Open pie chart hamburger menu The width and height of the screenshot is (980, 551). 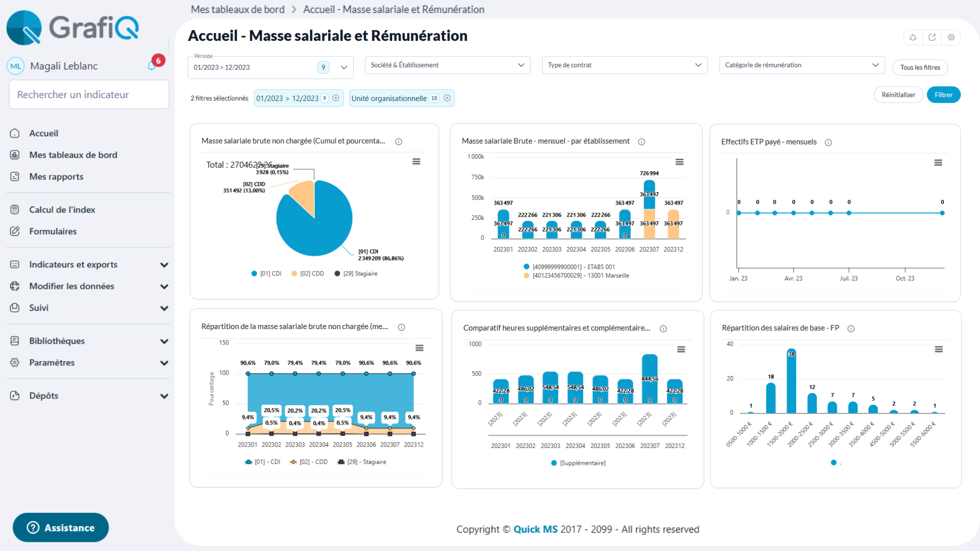(416, 161)
